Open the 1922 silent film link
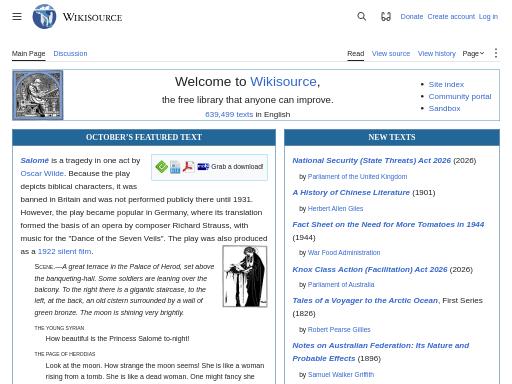The height and width of the screenshot is (384, 512). (x=64, y=251)
